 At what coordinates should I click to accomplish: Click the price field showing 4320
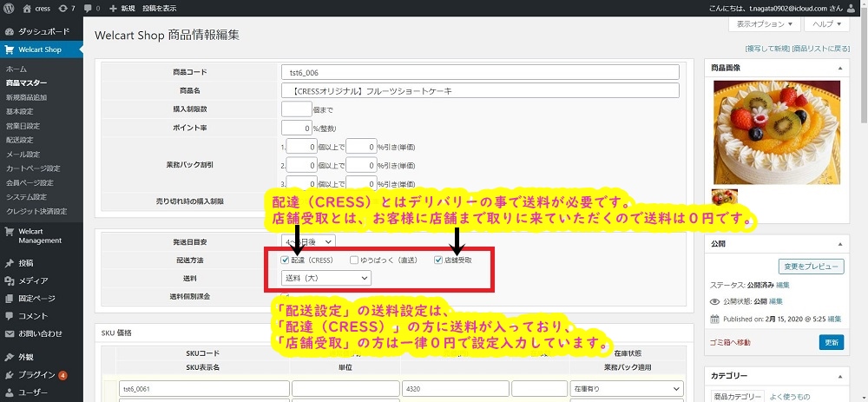455,389
